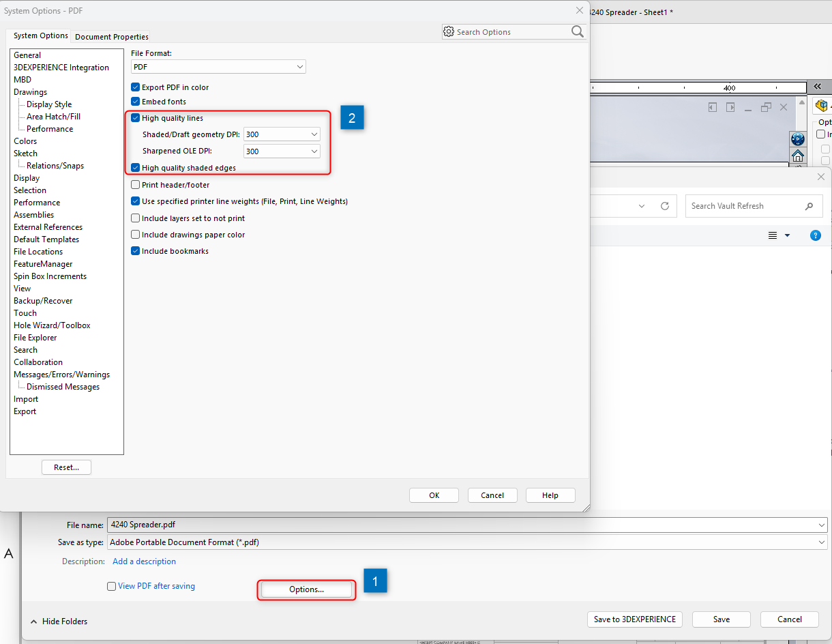
Task: Collapse the task pane with double-arrow icon
Action: [x=817, y=87]
